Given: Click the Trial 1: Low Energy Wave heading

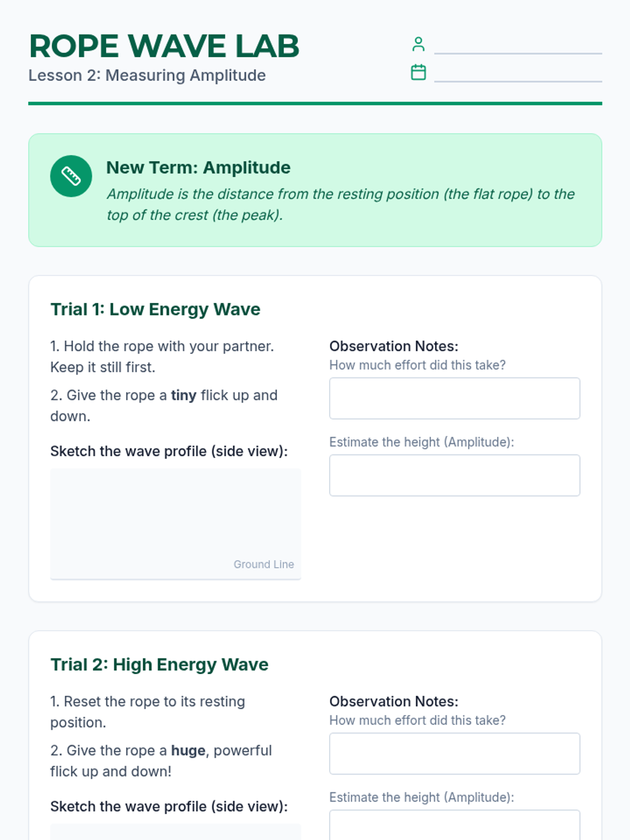Looking at the screenshot, I should click(x=155, y=309).
